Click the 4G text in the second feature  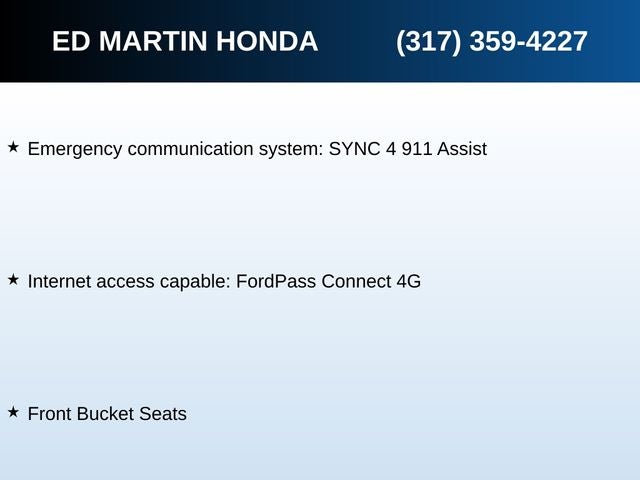409,281
